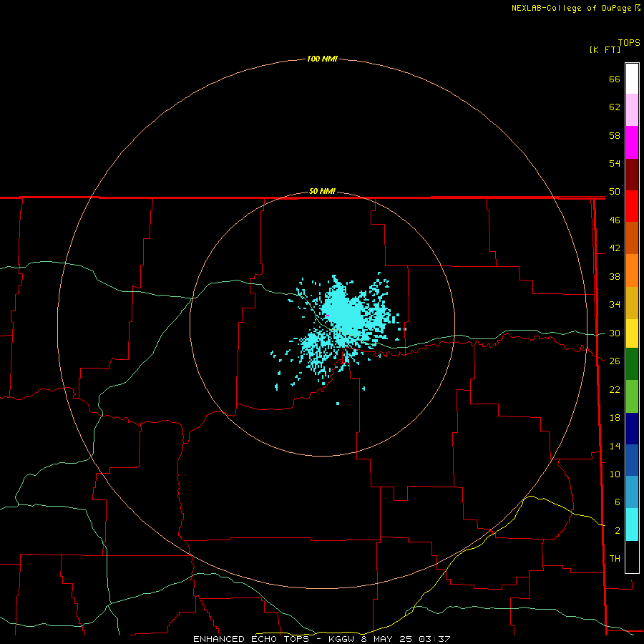Image resolution: width=644 pixels, height=644 pixels.
Task: Click the 'TOPS' legend title
Action: (629, 43)
